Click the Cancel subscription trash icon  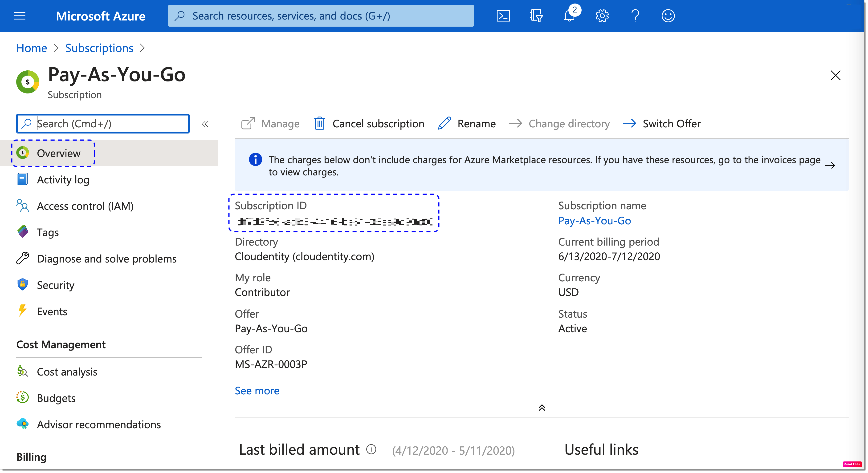pyautogui.click(x=319, y=123)
